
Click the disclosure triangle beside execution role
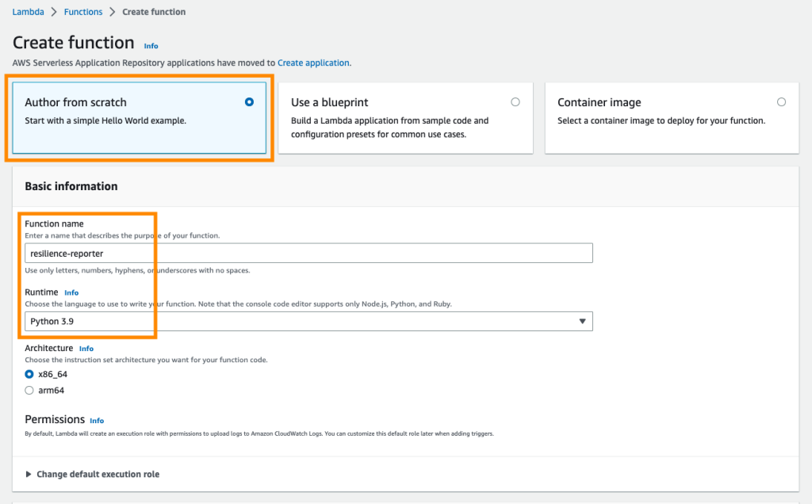(x=29, y=473)
